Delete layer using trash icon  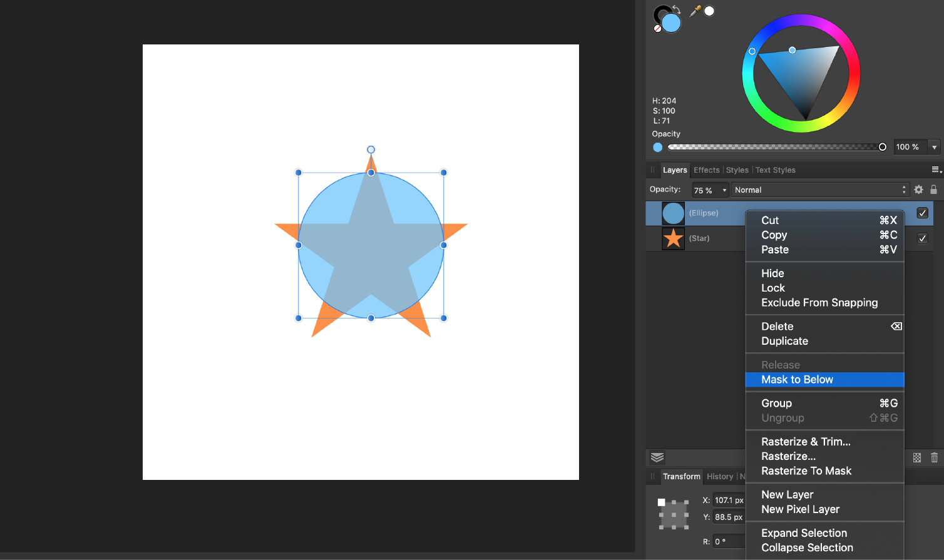click(933, 457)
